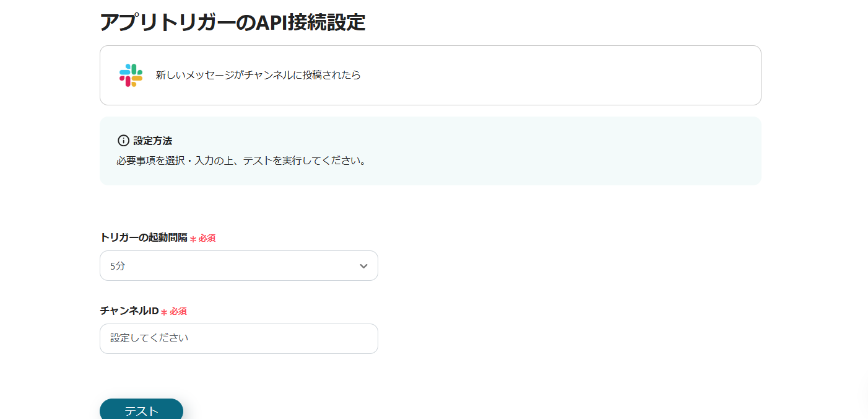The height and width of the screenshot is (419, 868).
Task: Click the チャンネルID field label
Action: [129, 311]
